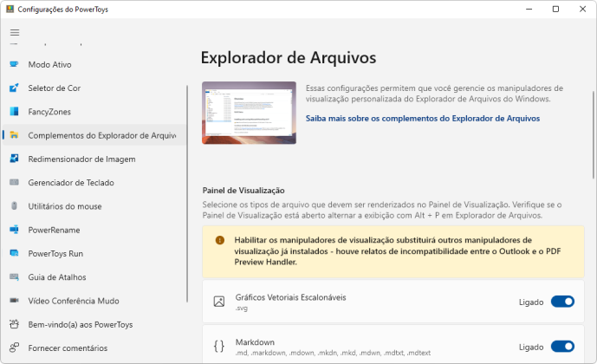597x364 pixels.
Task: Click the main content vertical scrollbar
Action: click(594, 135)
